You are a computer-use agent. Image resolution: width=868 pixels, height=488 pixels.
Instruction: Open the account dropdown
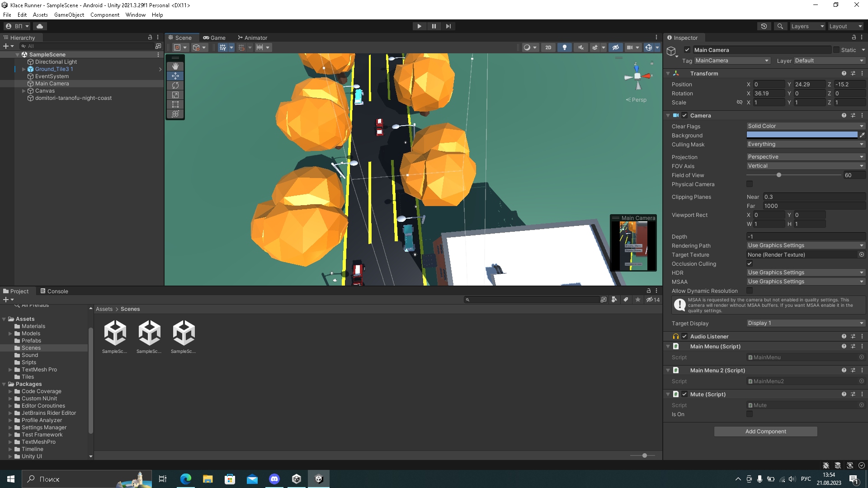[x=17, y=26]
